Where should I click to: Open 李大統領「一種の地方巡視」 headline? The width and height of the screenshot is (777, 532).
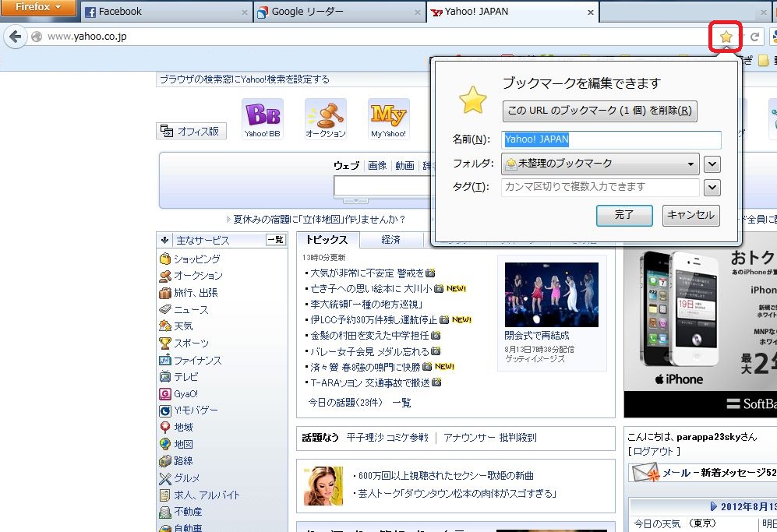366,304
